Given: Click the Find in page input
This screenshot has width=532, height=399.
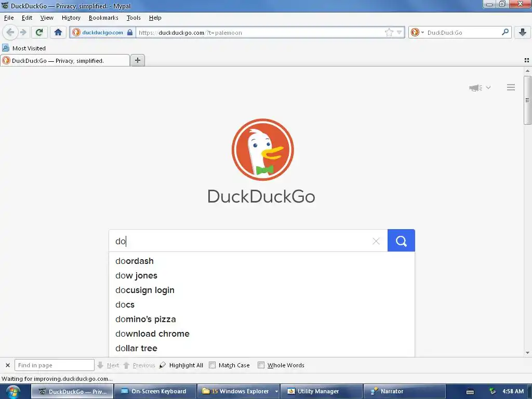Looking at the screenshot, I should click(54, 365).
